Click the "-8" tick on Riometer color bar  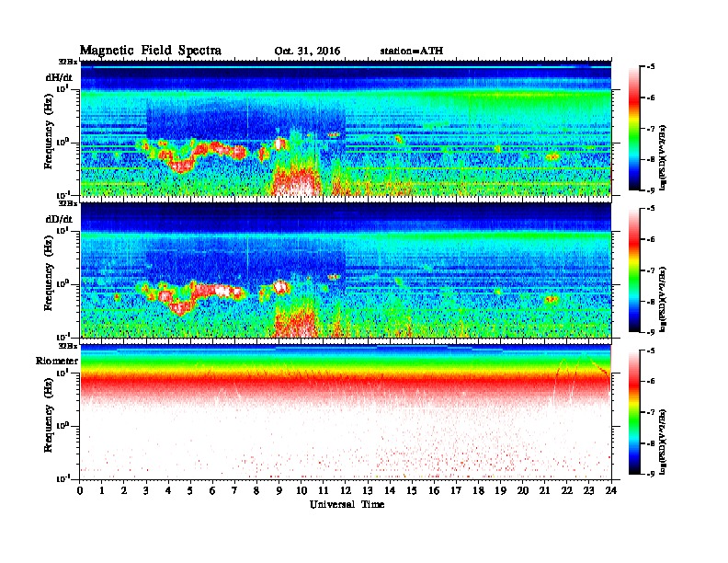click(651, 443)
